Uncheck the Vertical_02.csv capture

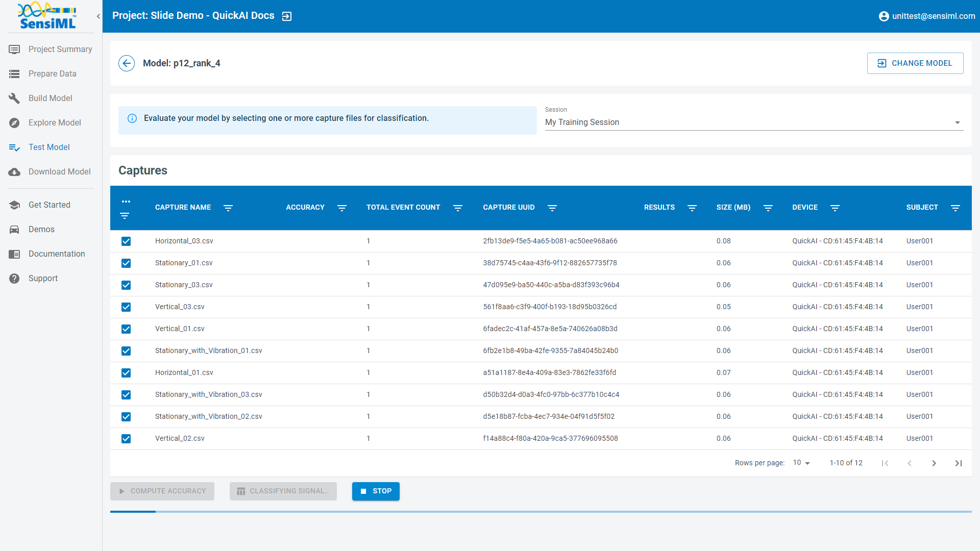pos(126,439)
